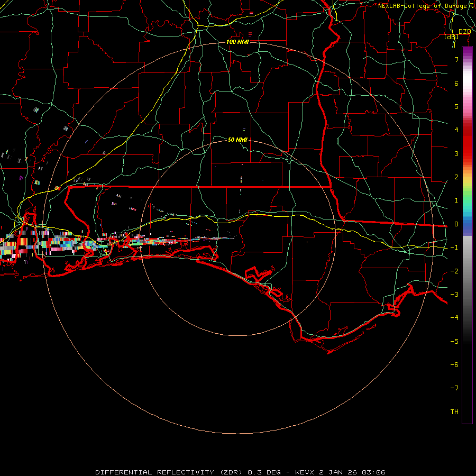This screenshot has width=476, height=476.
Task: Click the '7' value on the color scale
Action: coord(456,59)
